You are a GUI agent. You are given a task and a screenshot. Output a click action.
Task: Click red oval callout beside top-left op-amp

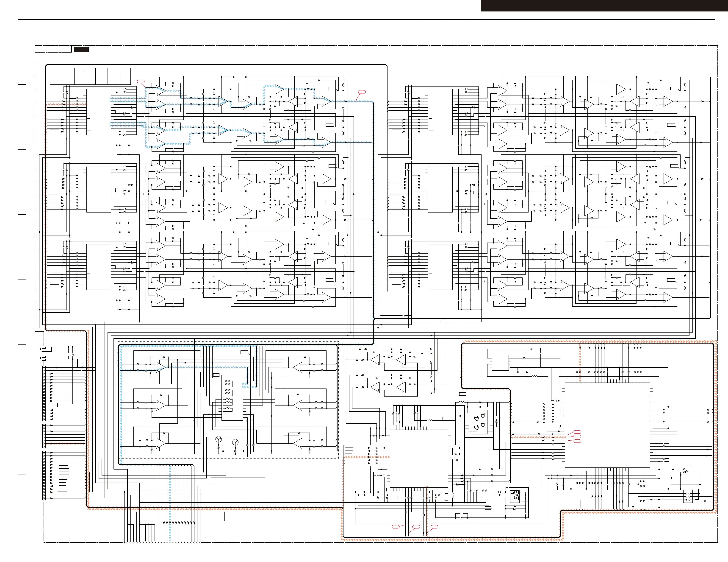141,81
